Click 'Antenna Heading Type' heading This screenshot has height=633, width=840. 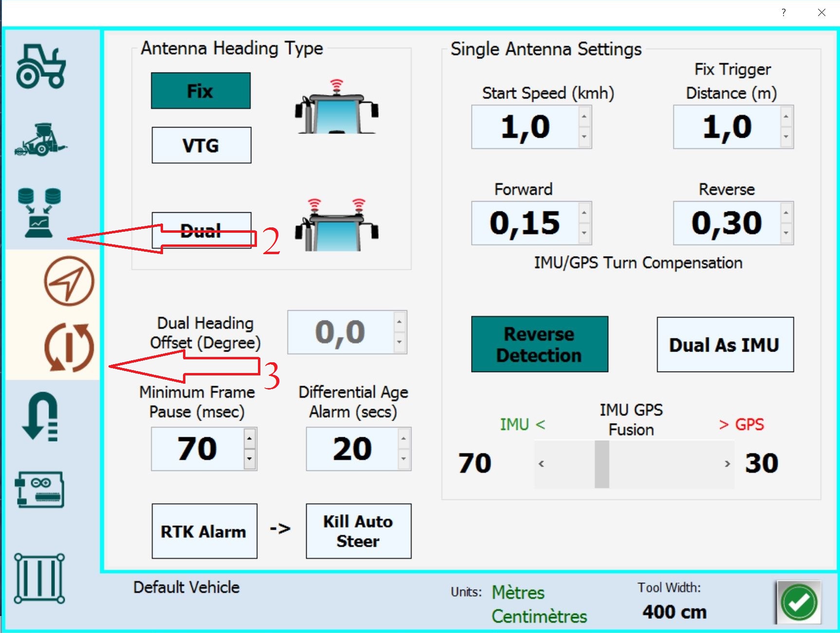(232, 48)
